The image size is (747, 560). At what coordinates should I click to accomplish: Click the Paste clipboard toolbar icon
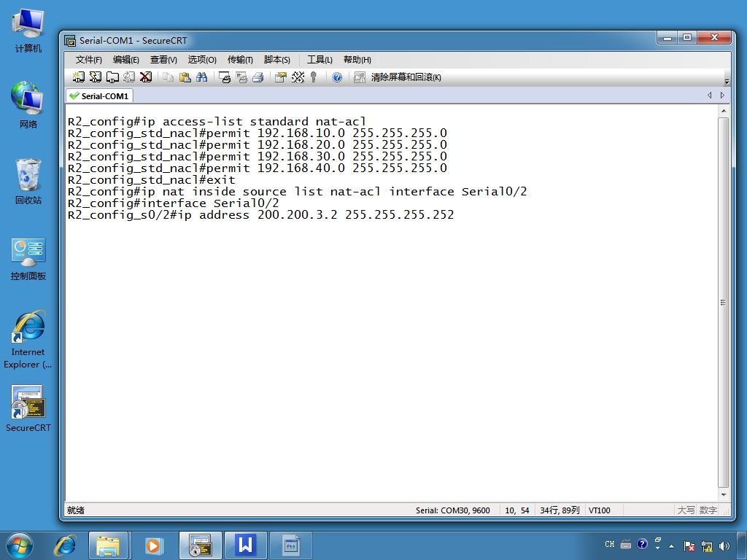[x=185, y=77]
